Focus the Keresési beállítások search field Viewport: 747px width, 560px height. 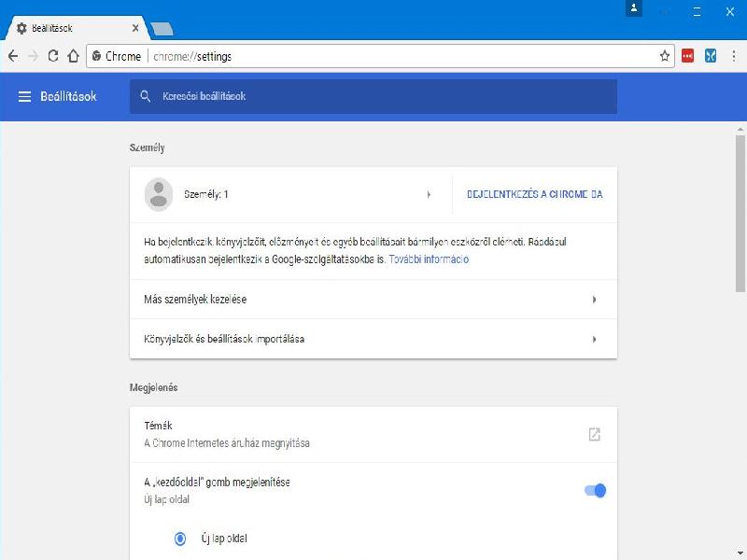(373, 97)
